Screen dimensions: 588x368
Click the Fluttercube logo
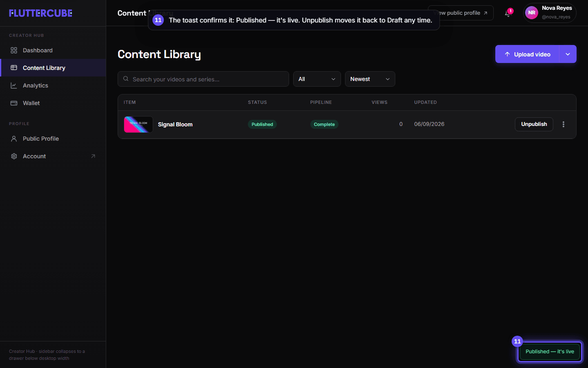(41, 13)
